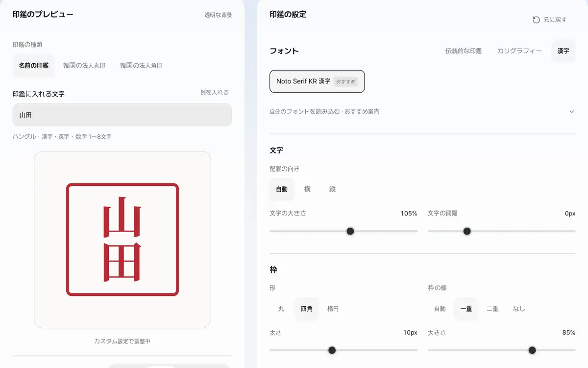This screenshot has width=588, height=368.
Task: Click the 文字の間隔 slider handle
Action: (x=467, y=231)
